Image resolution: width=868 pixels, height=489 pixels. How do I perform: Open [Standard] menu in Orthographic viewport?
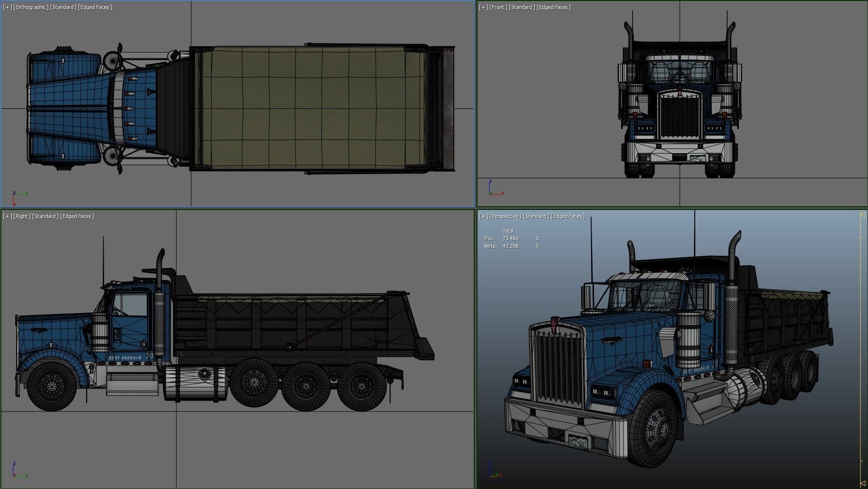(x=63, y=7)
